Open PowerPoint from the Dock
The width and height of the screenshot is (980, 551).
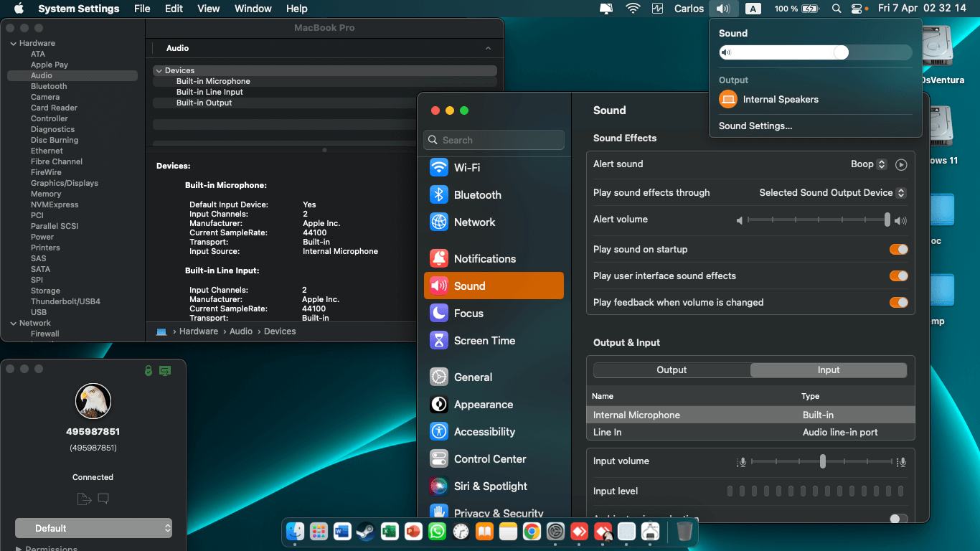(413, 532)
